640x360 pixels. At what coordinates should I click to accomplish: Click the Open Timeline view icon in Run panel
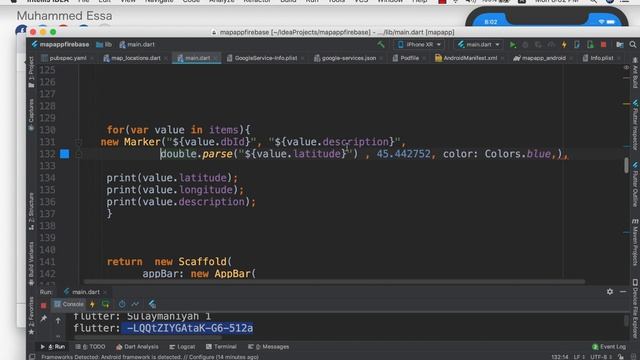pyautogui.click(x=135, y=304)
